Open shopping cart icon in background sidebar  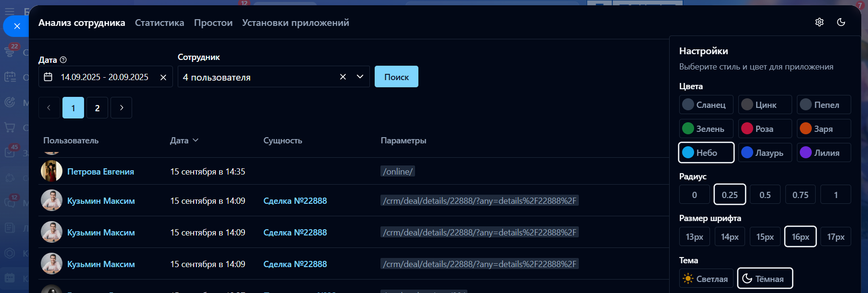pyautogui.click(x=10, y=128)
